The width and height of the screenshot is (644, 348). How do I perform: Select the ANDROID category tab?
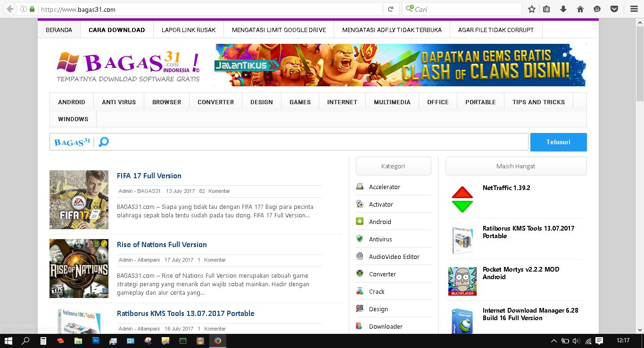(x=72, y=102)
